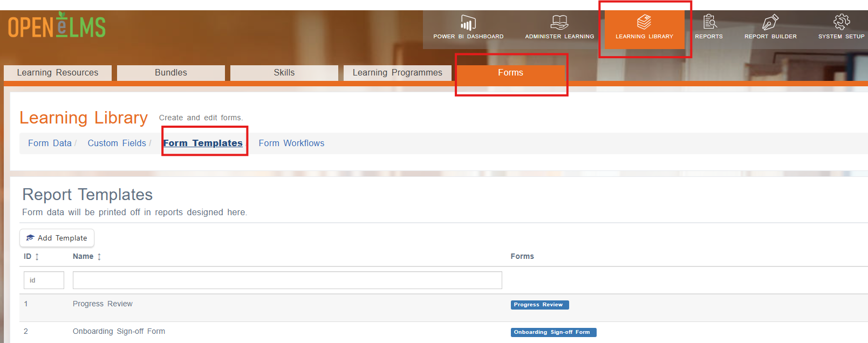
Task: Open the Form Data link
Action: tap(50, 143)
